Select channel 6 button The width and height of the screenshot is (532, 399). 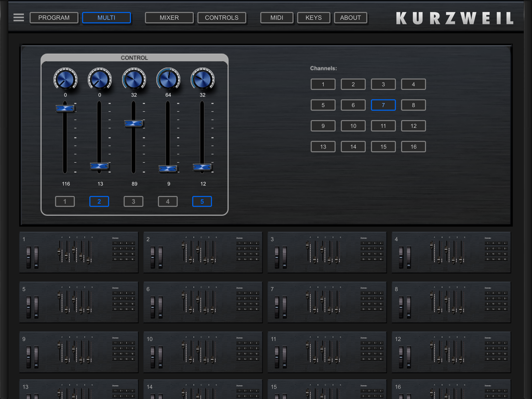point(353,105)
